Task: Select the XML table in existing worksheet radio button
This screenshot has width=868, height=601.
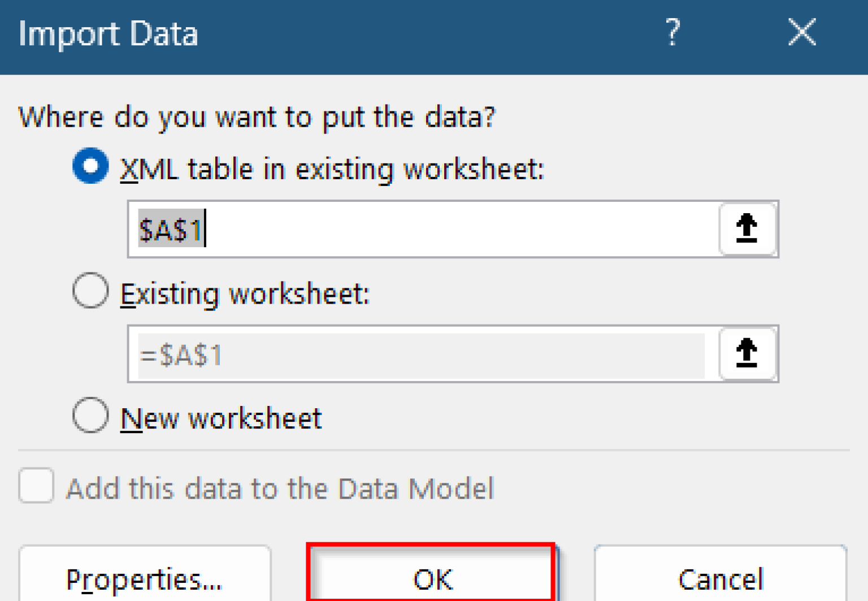Action: coord(90,166)
